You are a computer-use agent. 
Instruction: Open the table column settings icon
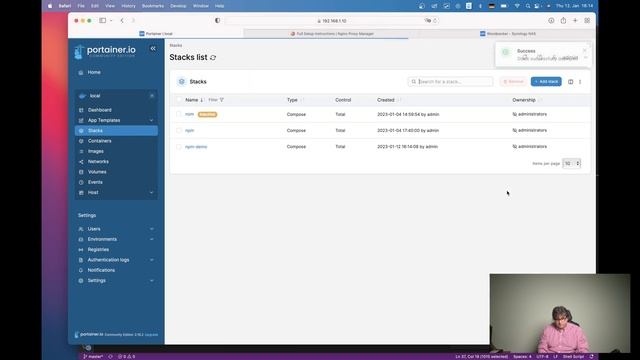[x=571, y=82]
